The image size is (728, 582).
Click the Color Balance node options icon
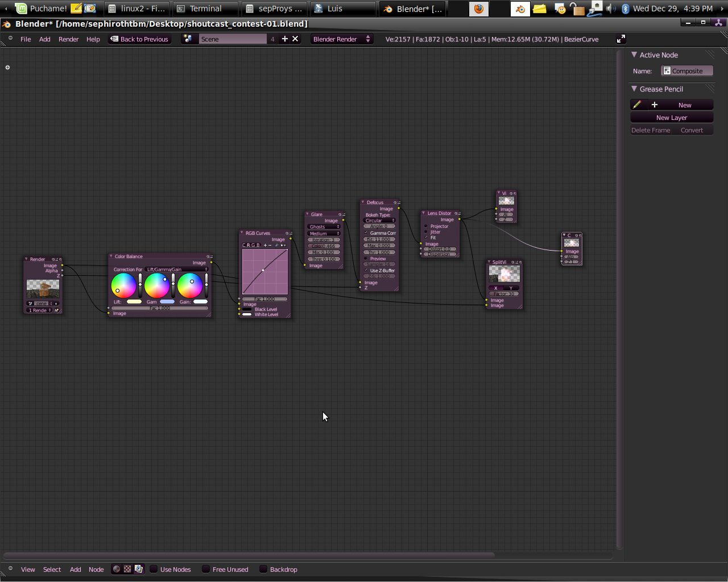[x=209, y=256]
